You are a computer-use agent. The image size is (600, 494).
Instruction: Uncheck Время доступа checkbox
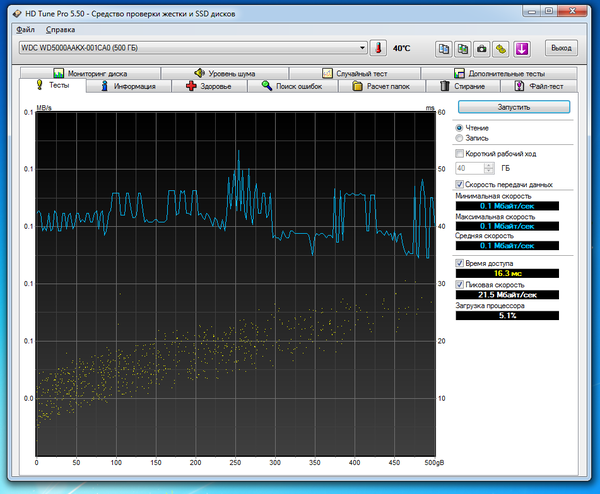460,262
